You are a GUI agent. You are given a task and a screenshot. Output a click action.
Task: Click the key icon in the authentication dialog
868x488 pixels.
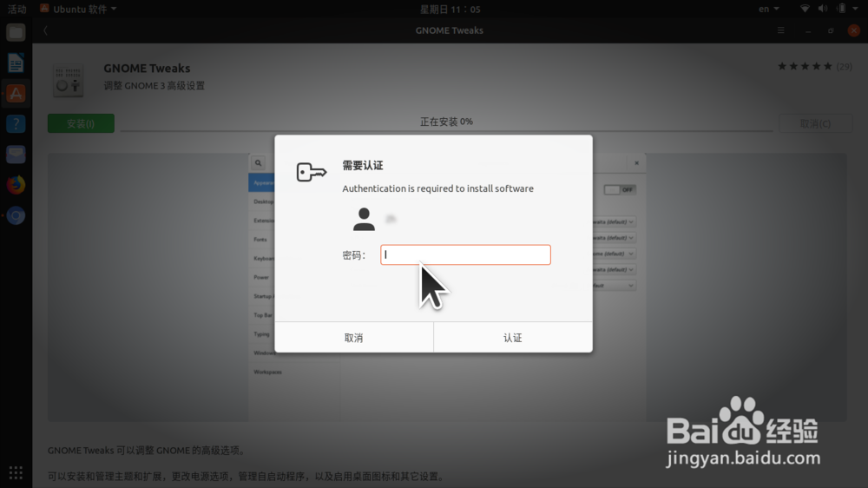coord(311,172)
